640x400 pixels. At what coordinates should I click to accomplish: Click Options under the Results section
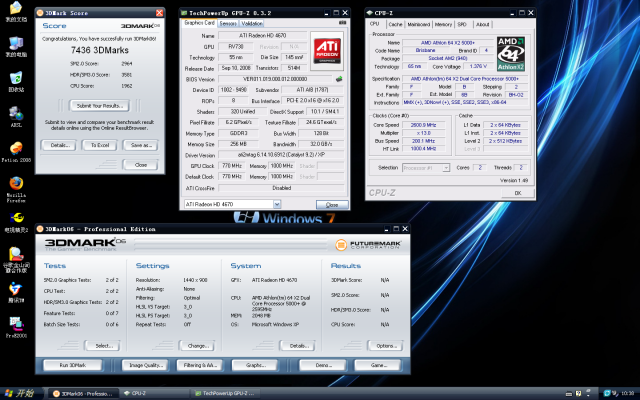click(386, 346)
